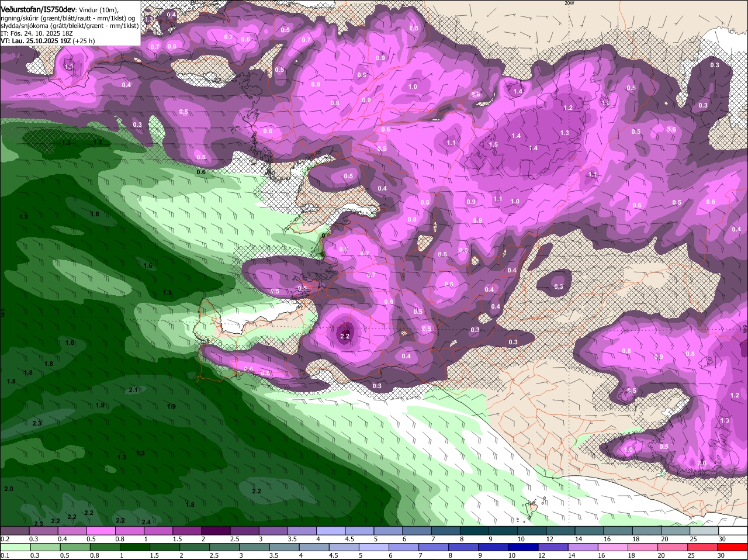Select rain legend swatch between 25 and 30
This screenshot has height=560, width=748.
[x=702, y=548]
